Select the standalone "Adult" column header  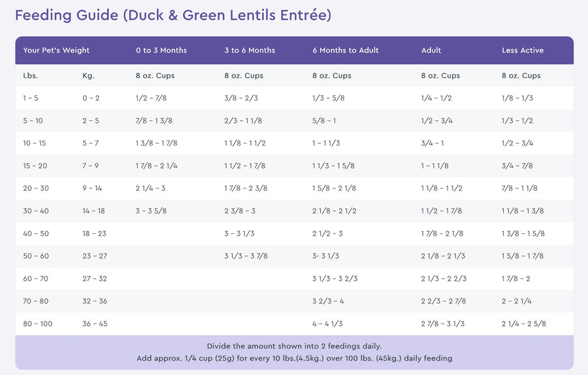(431, 50)
